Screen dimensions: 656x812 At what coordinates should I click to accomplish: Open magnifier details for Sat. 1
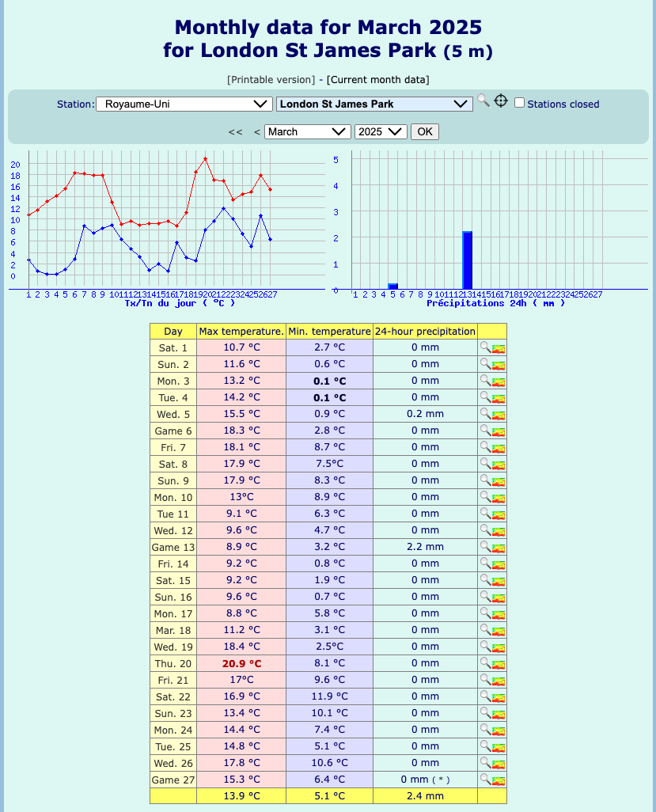pos(485,347)
